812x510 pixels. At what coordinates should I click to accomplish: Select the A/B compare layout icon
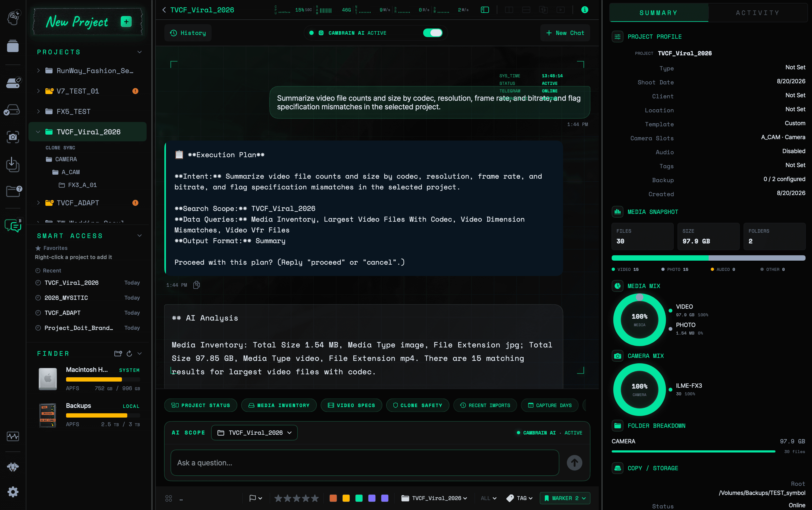pyautogui.click(x=543, y=10)
